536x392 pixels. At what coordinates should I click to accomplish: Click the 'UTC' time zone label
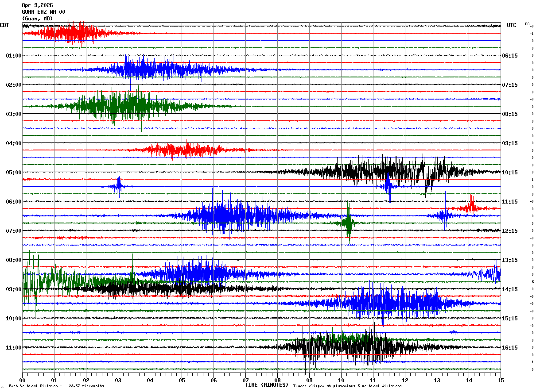(x=512, y=25)
